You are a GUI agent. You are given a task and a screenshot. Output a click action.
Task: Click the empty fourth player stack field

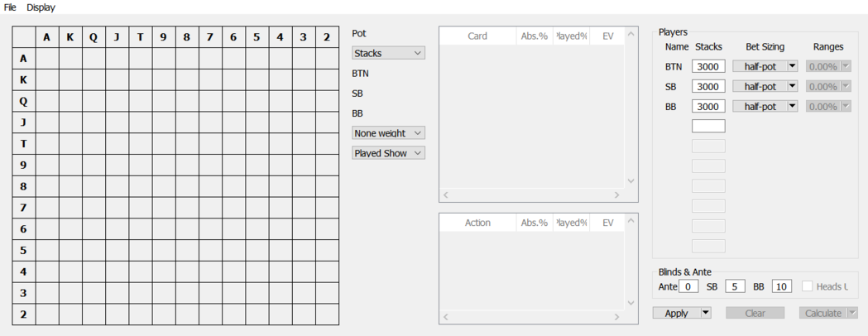[x=708, y=126]
